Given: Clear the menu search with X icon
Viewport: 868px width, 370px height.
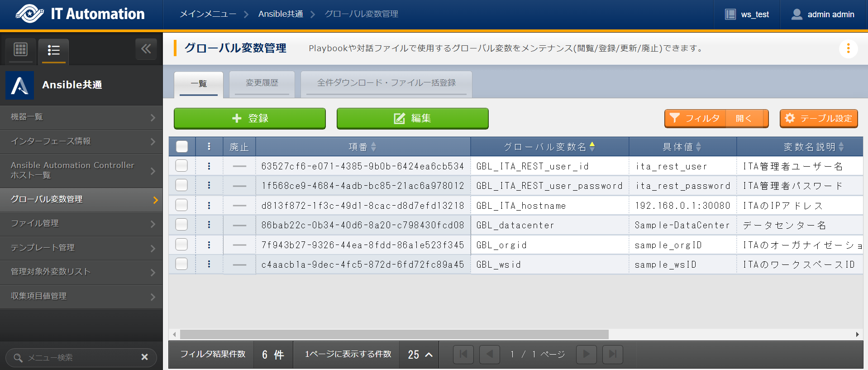Looking at the screenshot, I should [144, 357].
